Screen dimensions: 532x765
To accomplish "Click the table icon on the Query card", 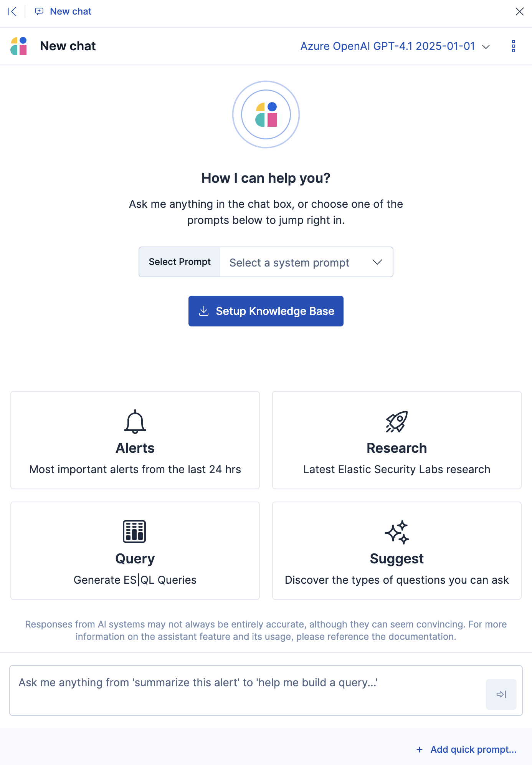I will (135, 532).
